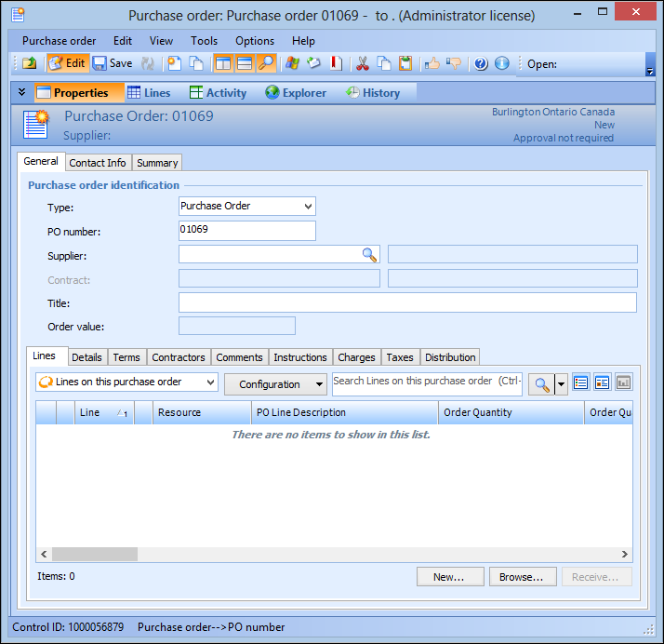Click the thumbs up approve icon
The image size is (664, 644).
tap(432, 63)
